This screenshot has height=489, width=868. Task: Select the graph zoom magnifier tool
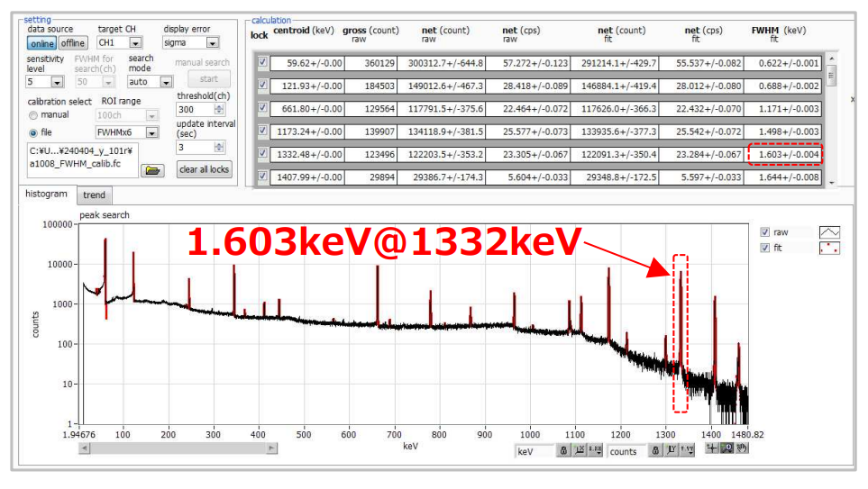[726, 449]
